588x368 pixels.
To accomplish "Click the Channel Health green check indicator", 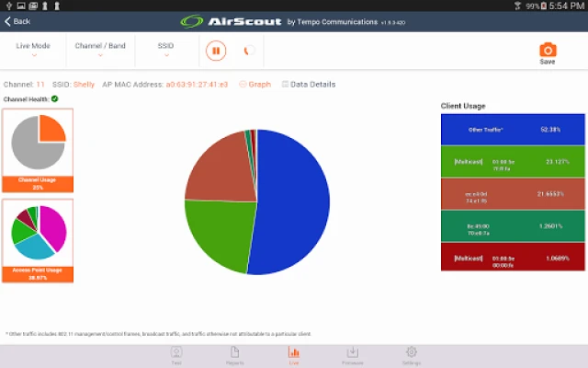I will pos(55,98).
